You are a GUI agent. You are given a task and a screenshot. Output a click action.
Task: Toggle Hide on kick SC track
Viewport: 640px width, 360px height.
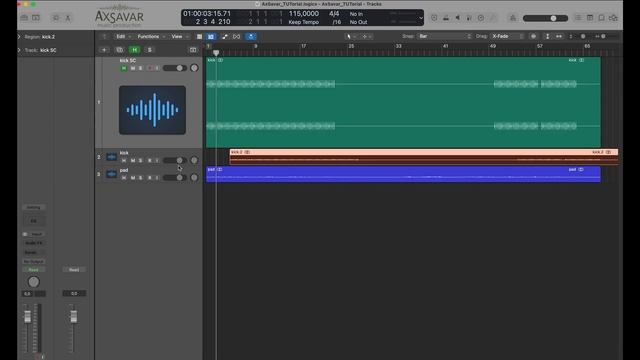(x=124, y=68)
